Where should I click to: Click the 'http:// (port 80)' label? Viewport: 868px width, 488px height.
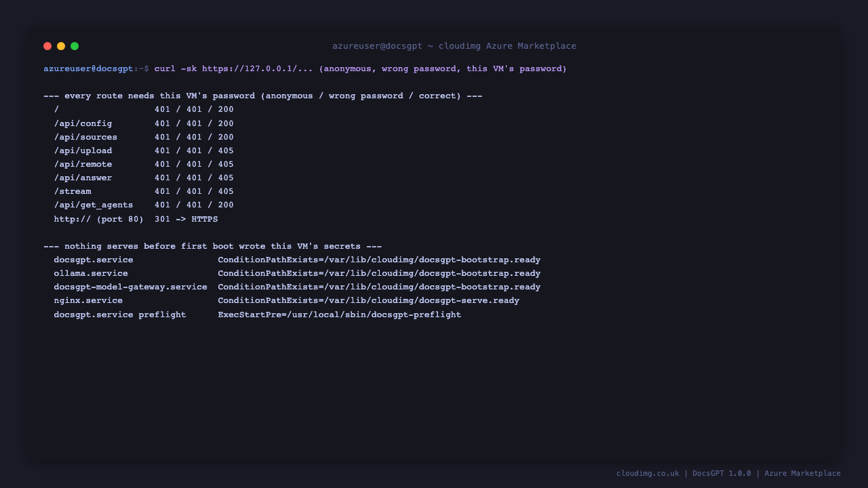[x=99, y=219]
